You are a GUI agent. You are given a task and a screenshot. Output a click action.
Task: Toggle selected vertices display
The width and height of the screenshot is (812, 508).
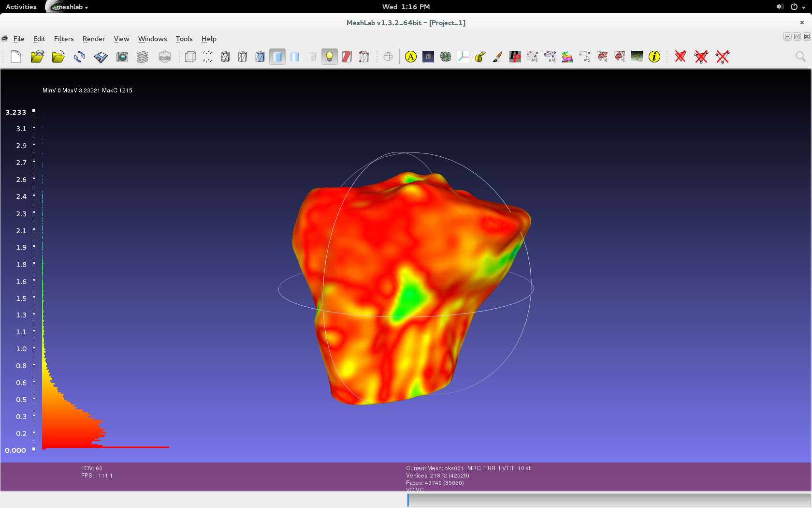[x=364, y=57]
